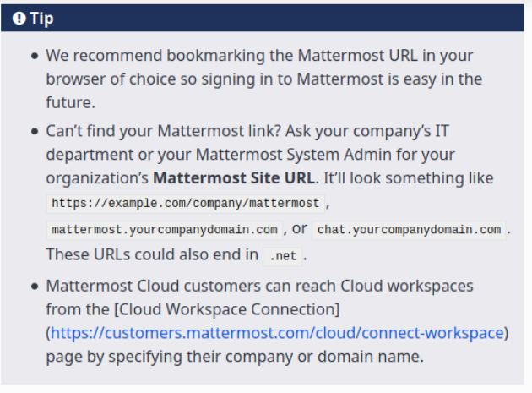Click the first bullet point marker
The width and height of the screenshot is (532, 393).
[35, 57]
